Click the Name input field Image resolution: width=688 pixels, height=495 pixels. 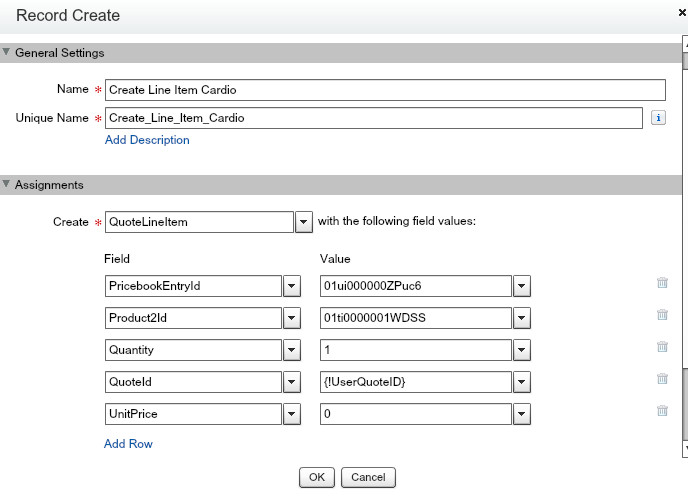385,90
